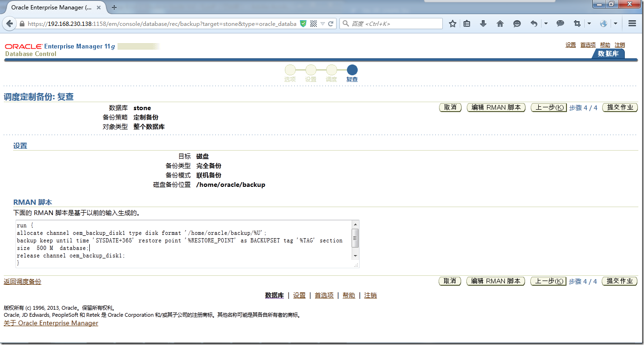Click the green shield icon in address bar
Viewport: 644px width, 345px height.
point(303,24)
